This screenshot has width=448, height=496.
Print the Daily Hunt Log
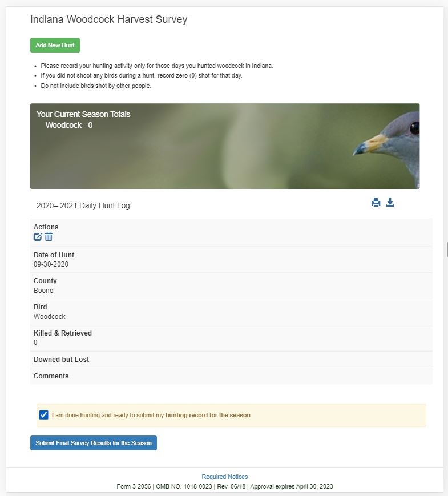point(376,203)
